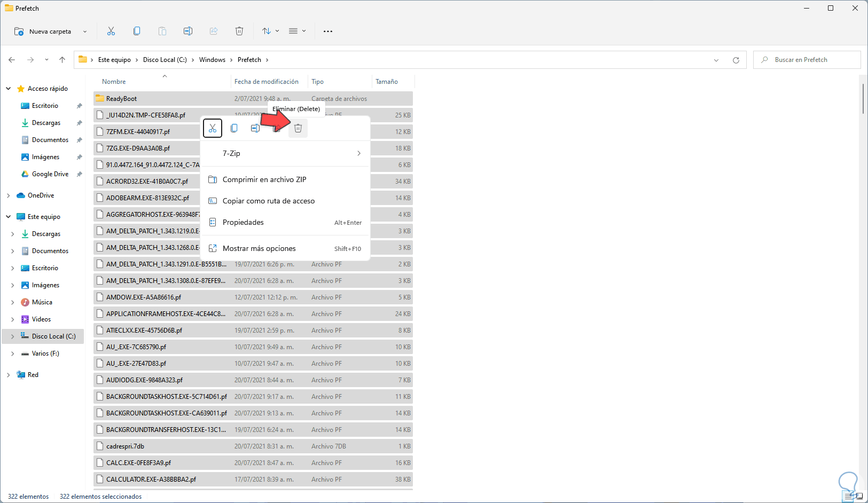This screenshot has height=503, width=868.
Task: Select file 7ZFM.EXE-44040917.pf
Action: [x=138, y=132]
